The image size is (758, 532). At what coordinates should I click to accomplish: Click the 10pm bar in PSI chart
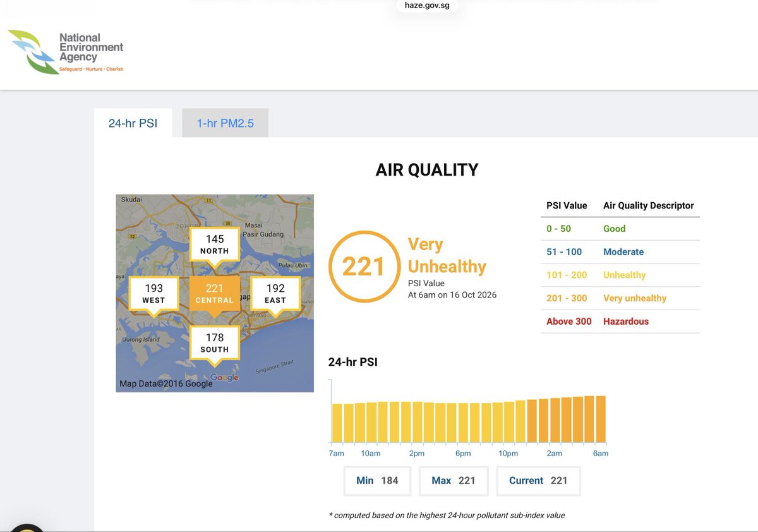[x=509, y=422]
